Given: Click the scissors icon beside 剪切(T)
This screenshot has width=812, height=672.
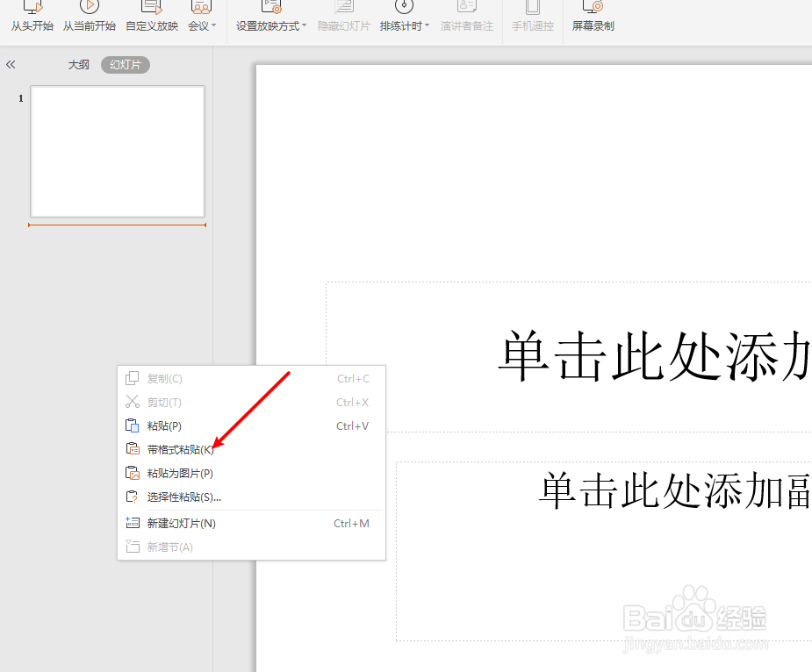Looking at the screenshot, I should click(133, 402).
